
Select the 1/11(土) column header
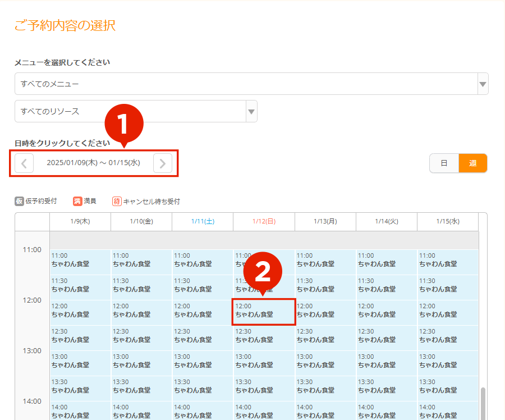tap(203, 221)
